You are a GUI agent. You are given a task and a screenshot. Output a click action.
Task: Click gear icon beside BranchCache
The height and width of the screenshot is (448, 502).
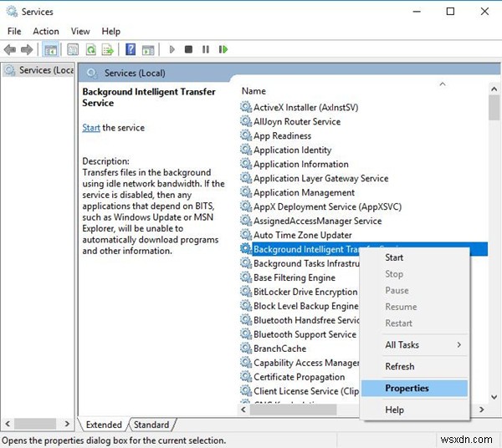[x=246, y=349]
